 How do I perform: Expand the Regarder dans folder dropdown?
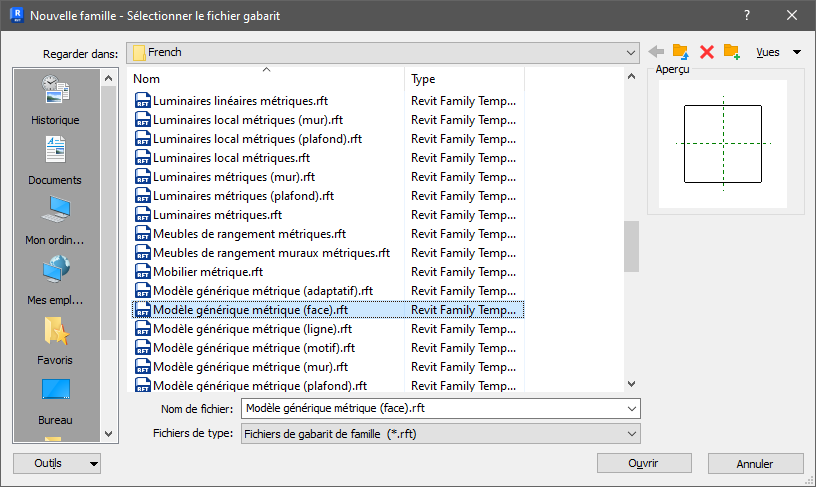coord(631,53)
